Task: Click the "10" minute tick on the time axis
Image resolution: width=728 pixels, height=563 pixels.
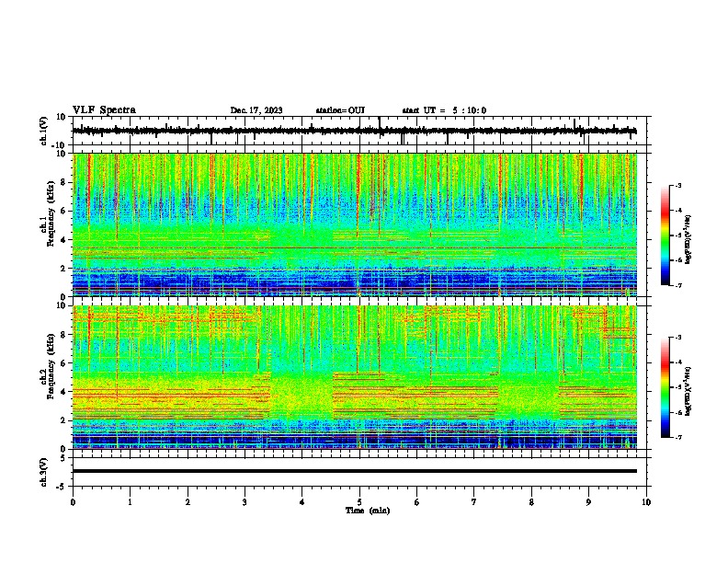Action: 646,502
